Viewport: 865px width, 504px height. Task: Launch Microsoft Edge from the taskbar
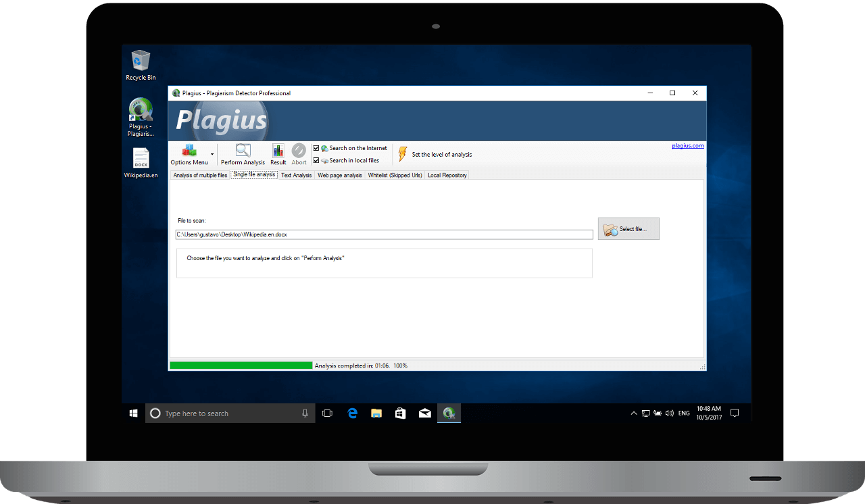tap(352, 413)
